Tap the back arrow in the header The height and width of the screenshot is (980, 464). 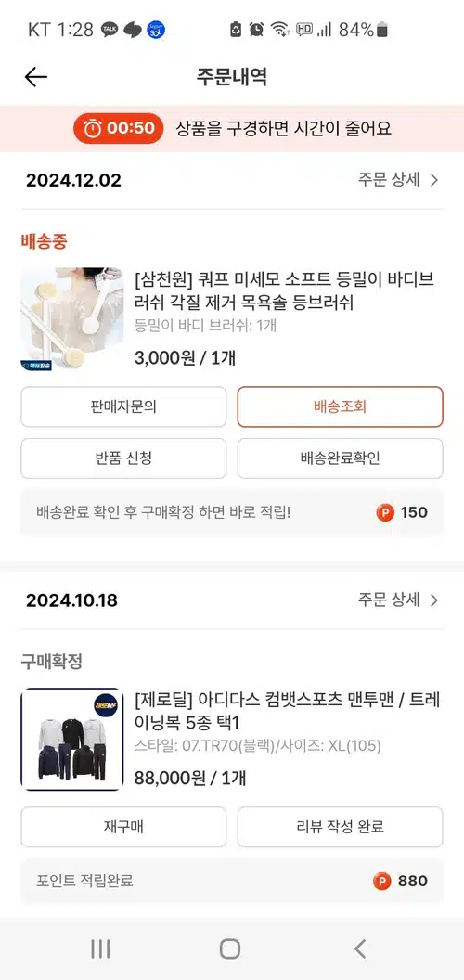35,77
